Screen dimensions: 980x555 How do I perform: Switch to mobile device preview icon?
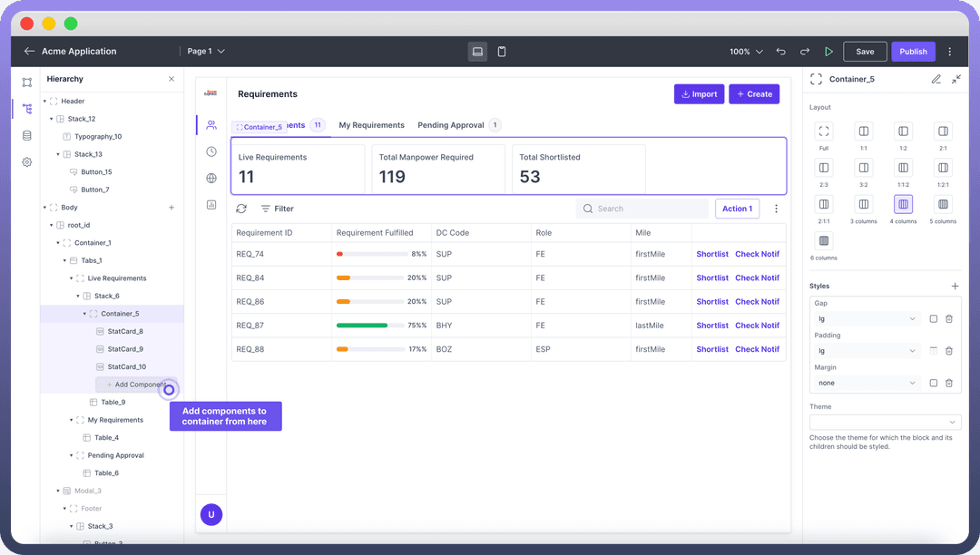coord(502,52)
